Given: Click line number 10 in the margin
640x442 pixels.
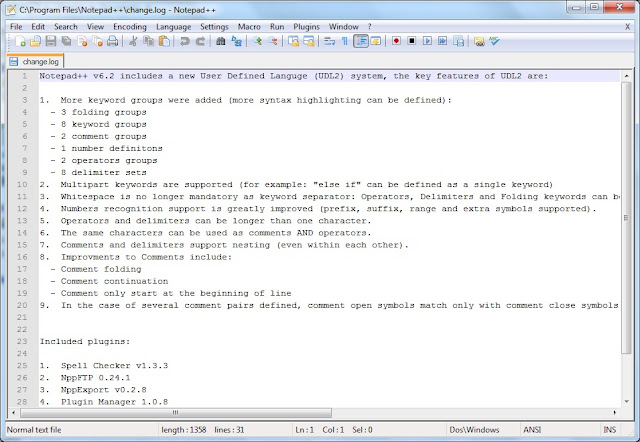Looking at the screenshot, I should point(22,184).
